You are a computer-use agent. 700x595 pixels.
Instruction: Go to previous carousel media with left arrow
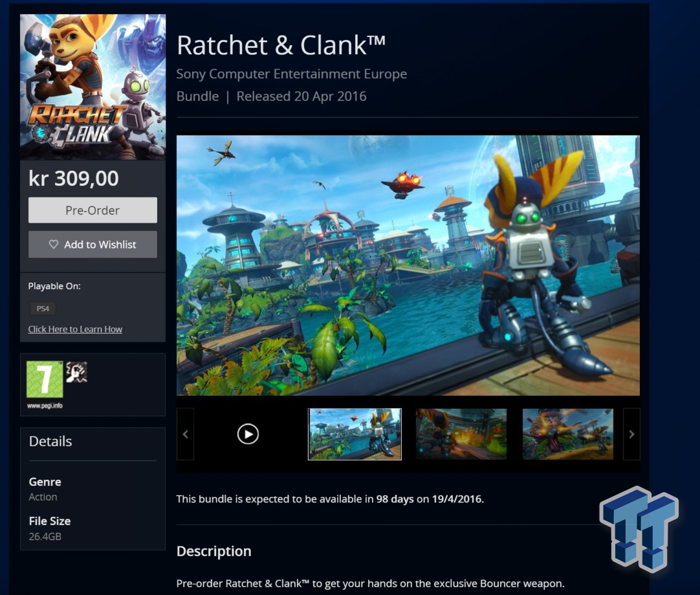(x=185, y=434)
